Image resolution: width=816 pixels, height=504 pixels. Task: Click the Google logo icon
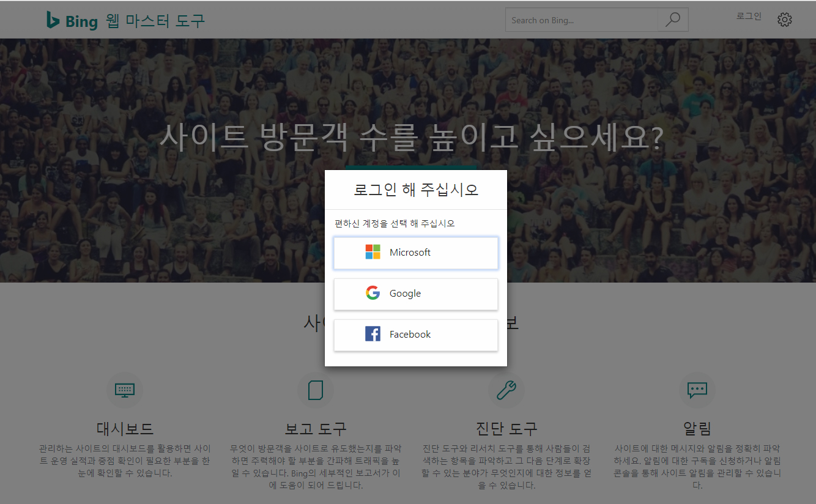(x=373, y=293)
